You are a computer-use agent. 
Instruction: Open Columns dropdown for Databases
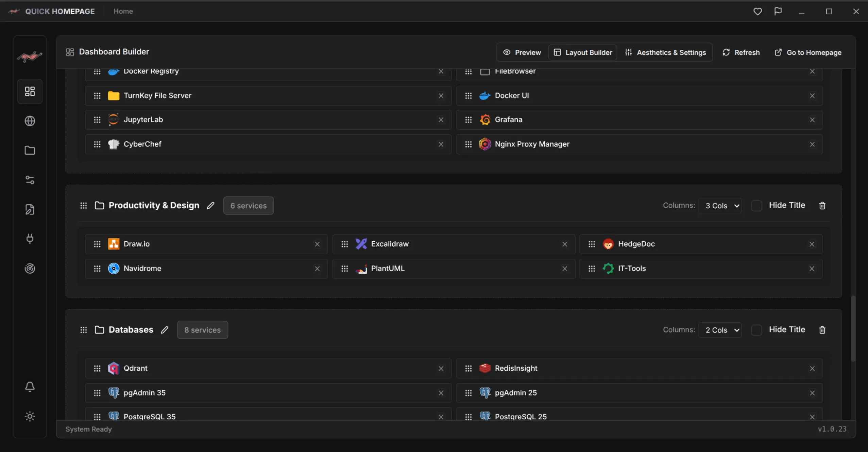pos(720,330)
